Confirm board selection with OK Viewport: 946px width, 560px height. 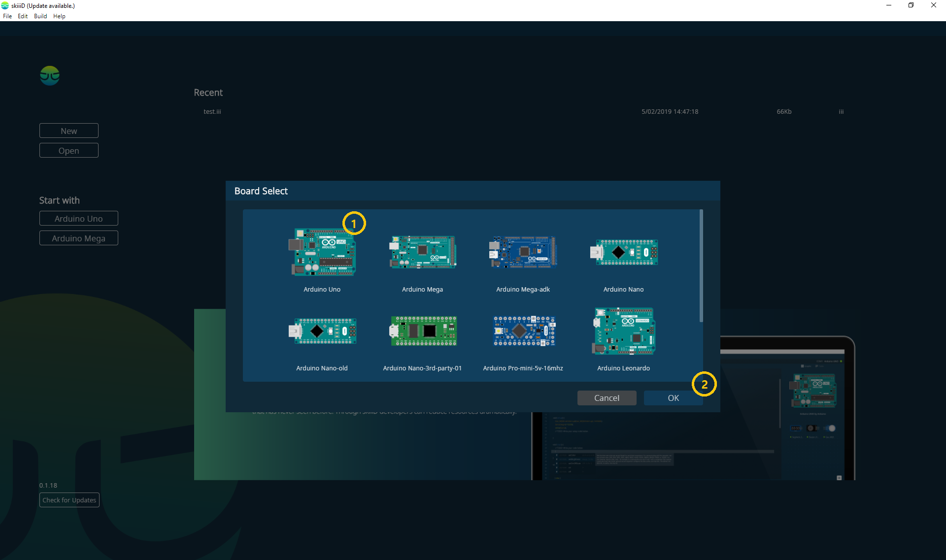point(673,398)
